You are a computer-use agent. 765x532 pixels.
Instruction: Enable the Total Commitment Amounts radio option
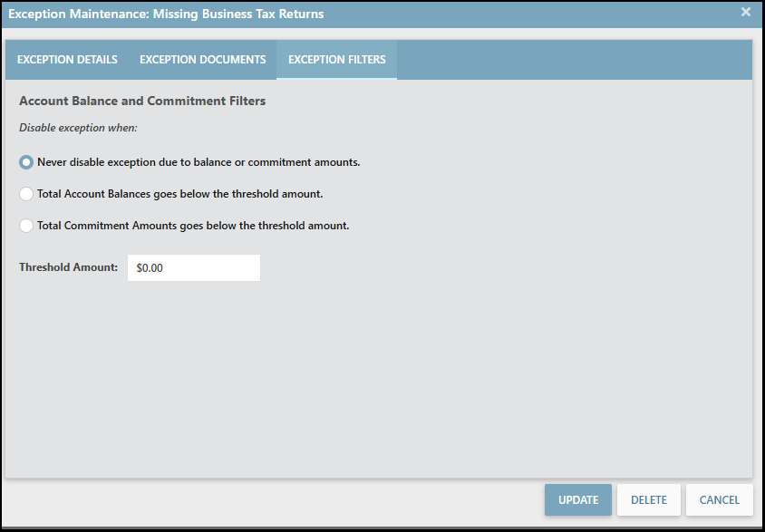tap(27, 226)
